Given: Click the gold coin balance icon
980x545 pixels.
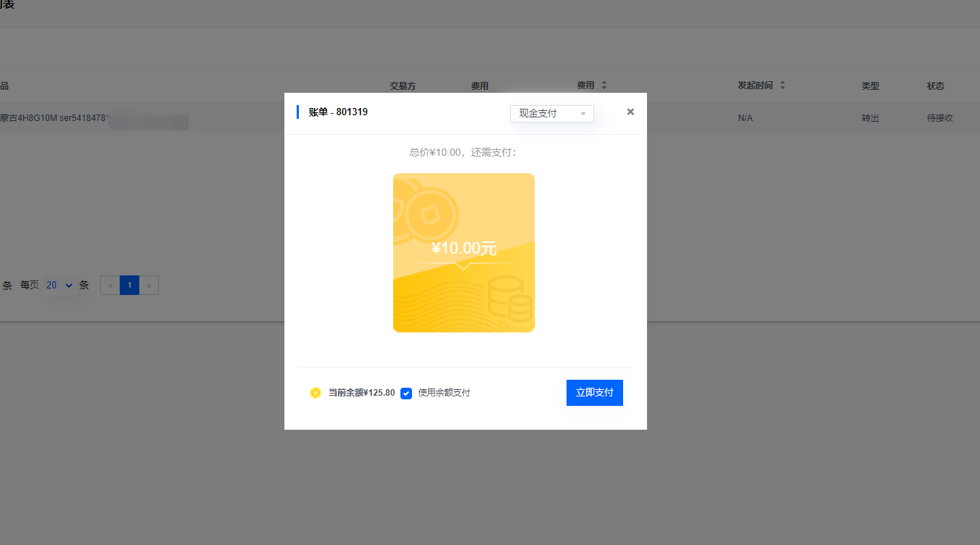Looking at the screenshot, I should click(x=316, y=393).
